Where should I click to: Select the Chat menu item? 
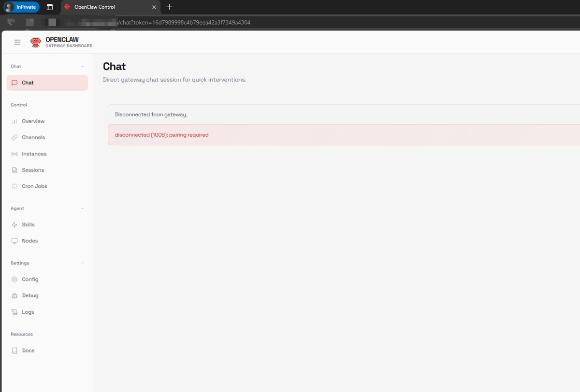[47, 83]
